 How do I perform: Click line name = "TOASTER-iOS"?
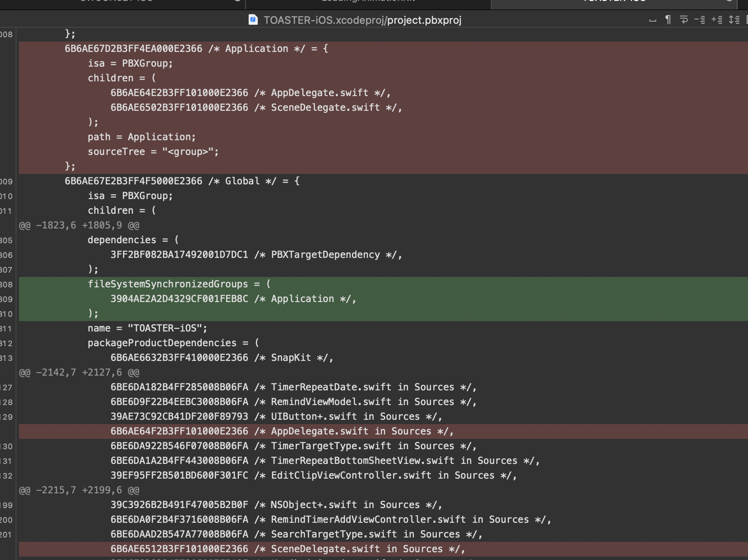[x=384, y=328]
